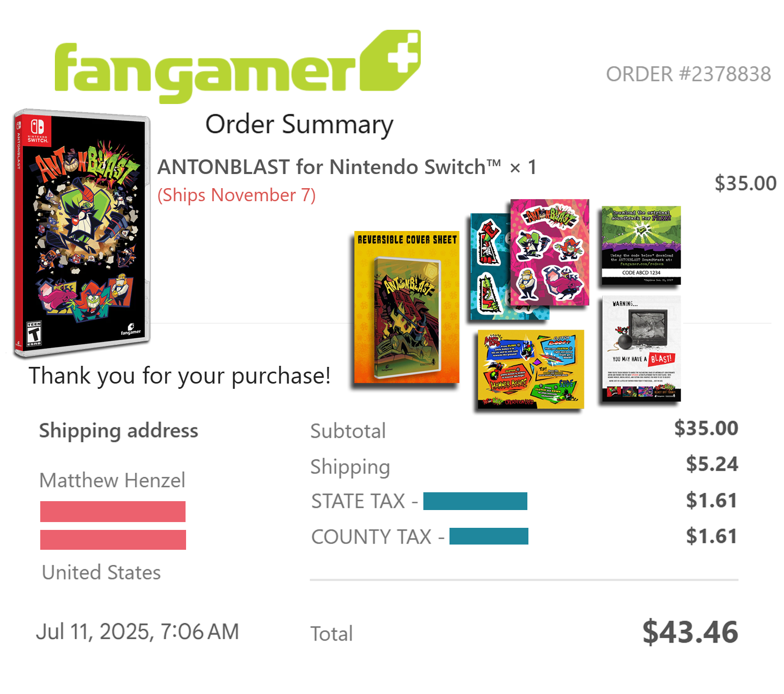Click the Shipping cost $5.24

click(712, 464)
